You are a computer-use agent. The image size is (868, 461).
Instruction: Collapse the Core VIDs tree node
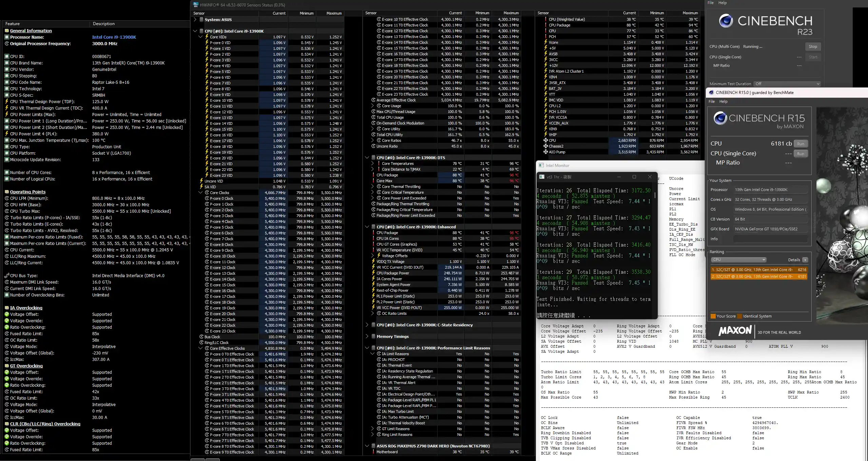tap(200, 37)
